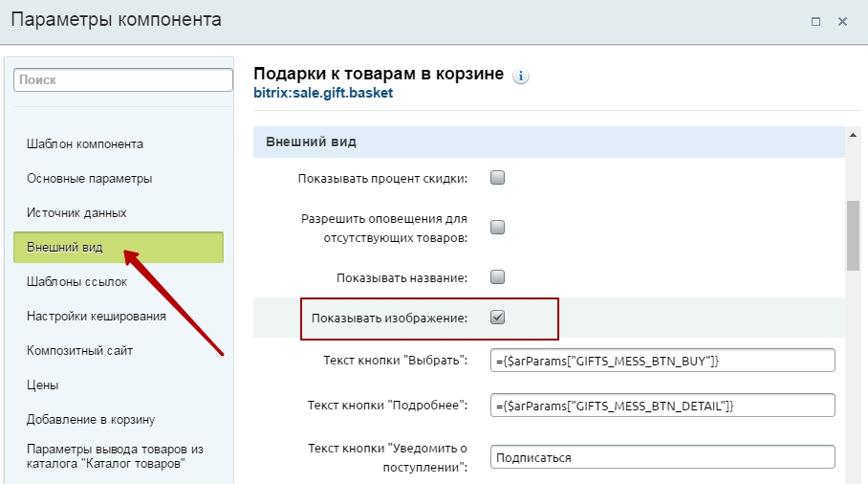Go to 'Основные параметры' section
This screenshot has width=868, height=484.
pyautogui.click(x=89, y=179)
